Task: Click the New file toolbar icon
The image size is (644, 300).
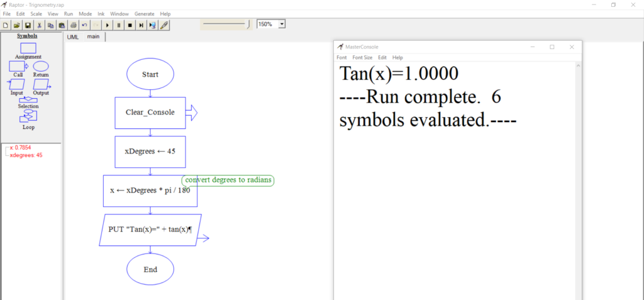Action: (x=6, y=25)
